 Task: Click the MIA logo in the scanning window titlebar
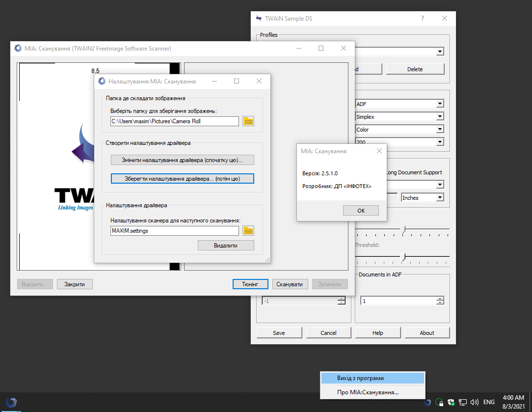tap(18, 48)
